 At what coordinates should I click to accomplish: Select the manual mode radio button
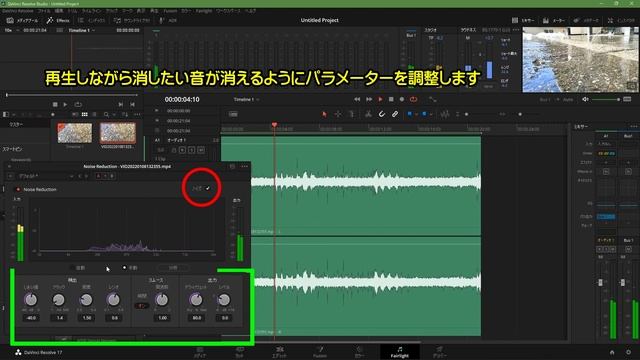pyautogui.click(x=124, y=268)
